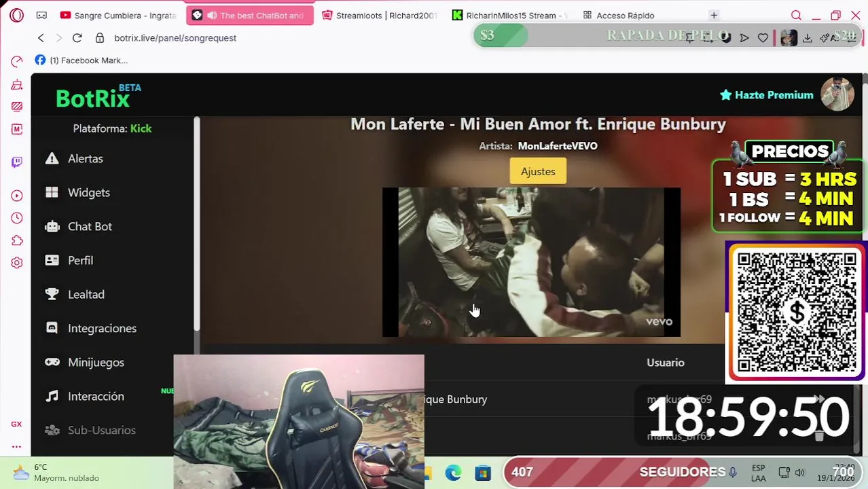Open the three-dots sidebar setup menu
The width and height of the screenshot is (868, 489).
pyautogui.click(x=16, y=446)
